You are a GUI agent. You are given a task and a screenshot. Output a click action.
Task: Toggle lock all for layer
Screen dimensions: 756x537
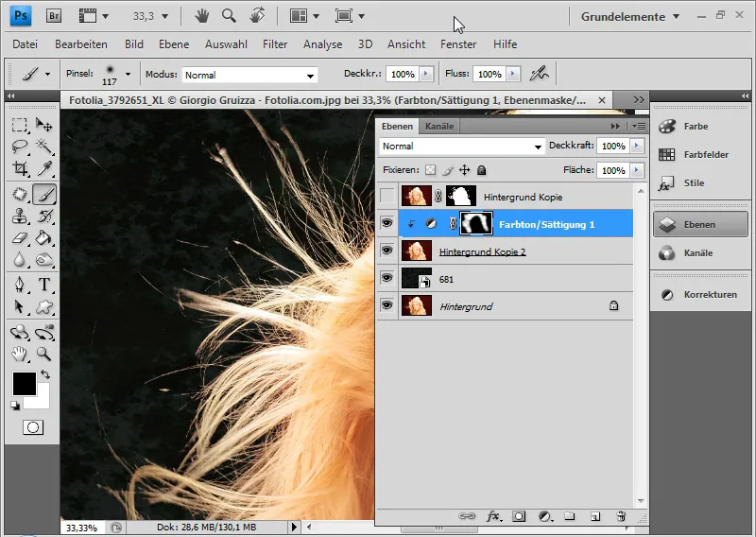point(481,170)
